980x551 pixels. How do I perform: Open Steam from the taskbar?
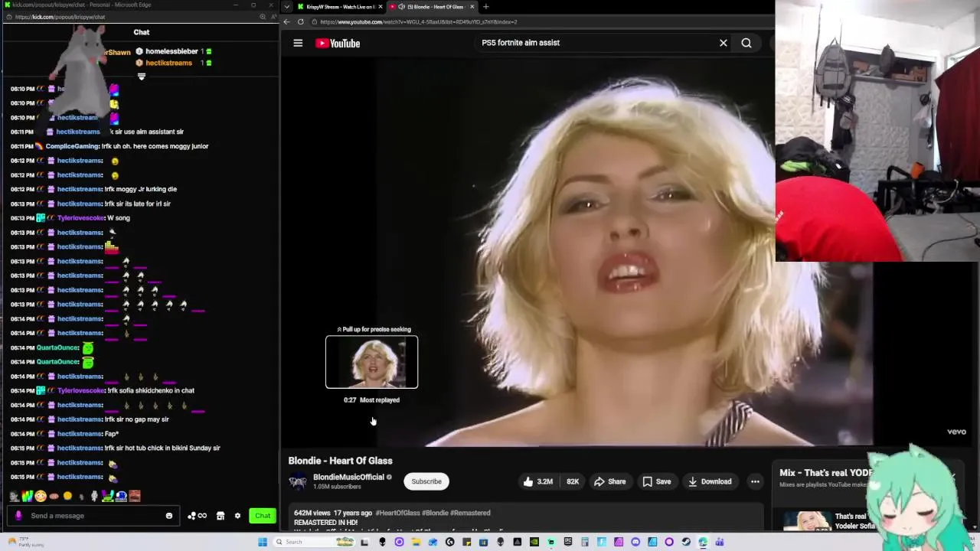(x=686, y=542)
